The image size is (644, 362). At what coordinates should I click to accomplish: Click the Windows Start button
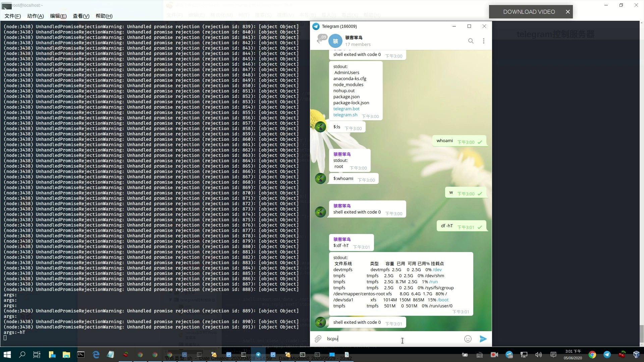[x=7, y=355]
